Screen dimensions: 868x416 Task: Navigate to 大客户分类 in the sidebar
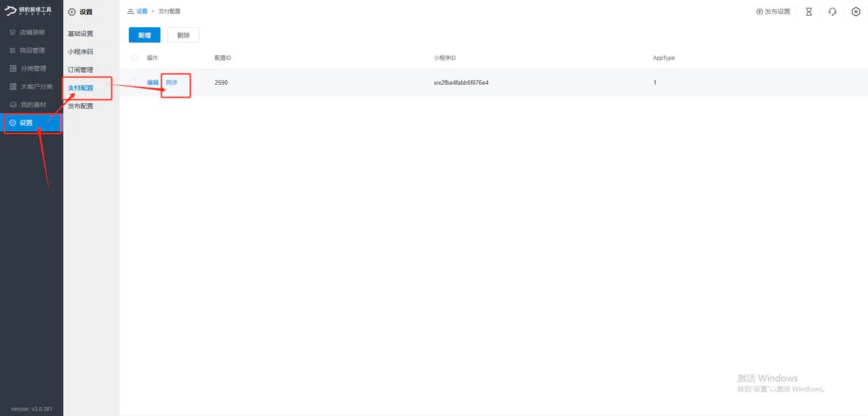point(31,87)
